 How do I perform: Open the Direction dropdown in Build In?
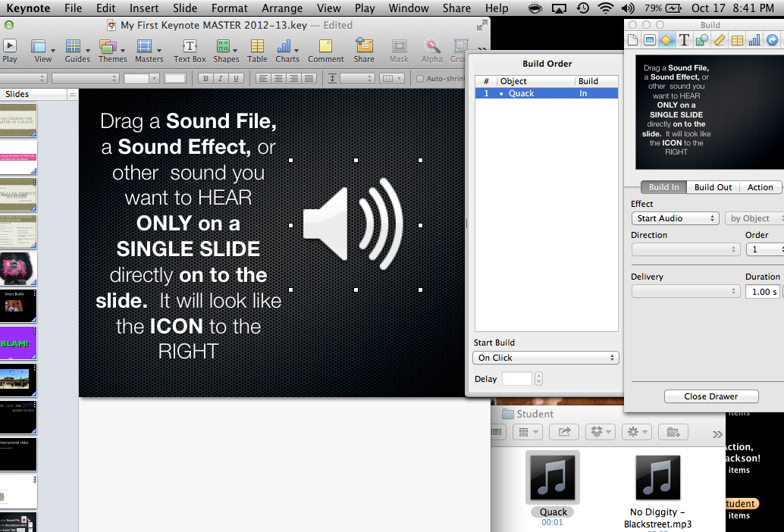point(685,249)
